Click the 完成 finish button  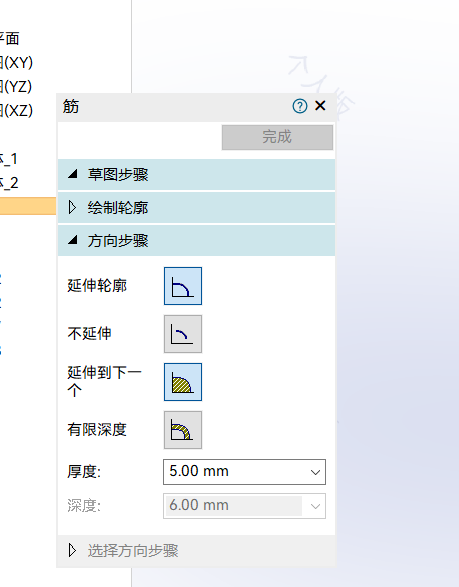tap(277, 137)
